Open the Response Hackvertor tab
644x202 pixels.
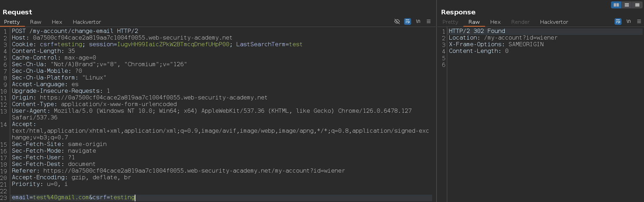[554, 22]
